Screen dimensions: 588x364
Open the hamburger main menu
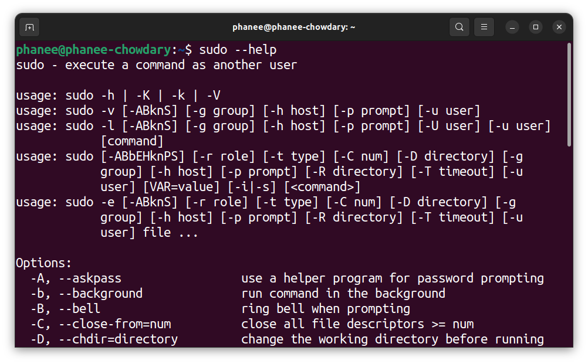point(484,27)
